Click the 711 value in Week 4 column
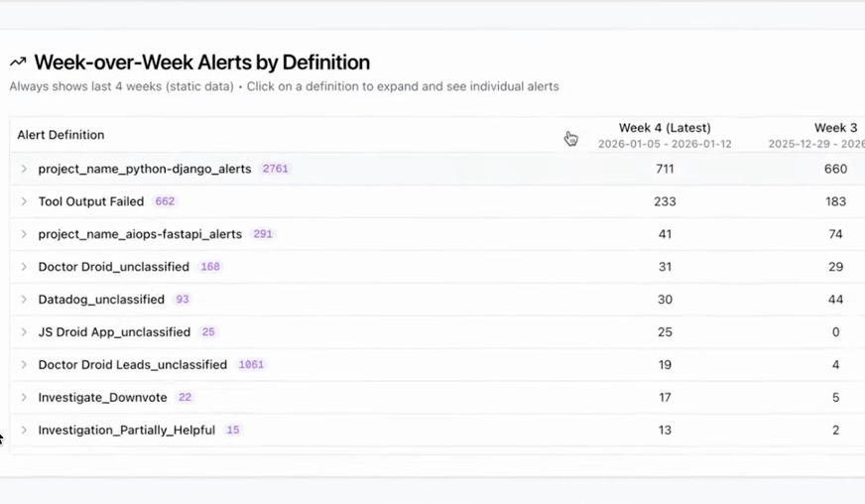 click(x=665, y=169)
